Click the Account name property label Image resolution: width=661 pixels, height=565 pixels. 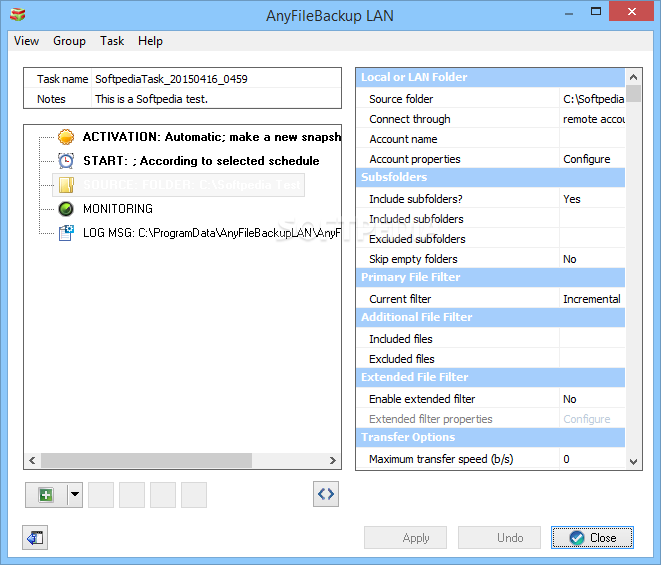403,139
